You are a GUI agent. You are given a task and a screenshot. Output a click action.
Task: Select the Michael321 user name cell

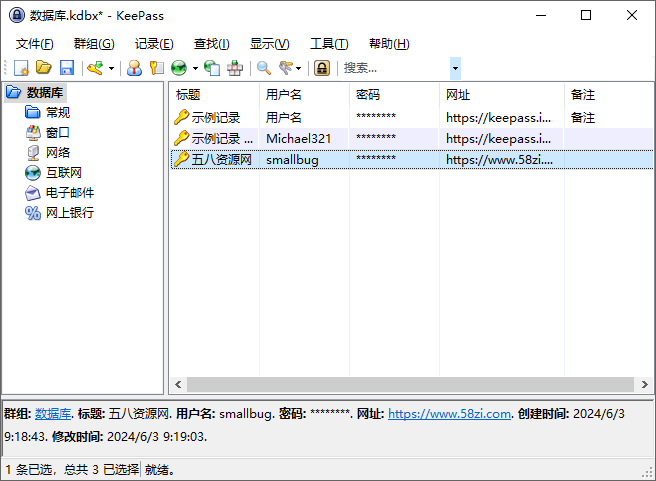tap(298, 138)
